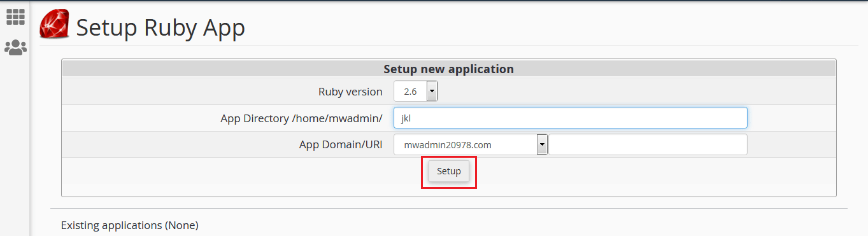Open the mwadmin20978.com domain selector
Image resolution: width=868 pixels, height=236 pixels.
tap(471, 144)
